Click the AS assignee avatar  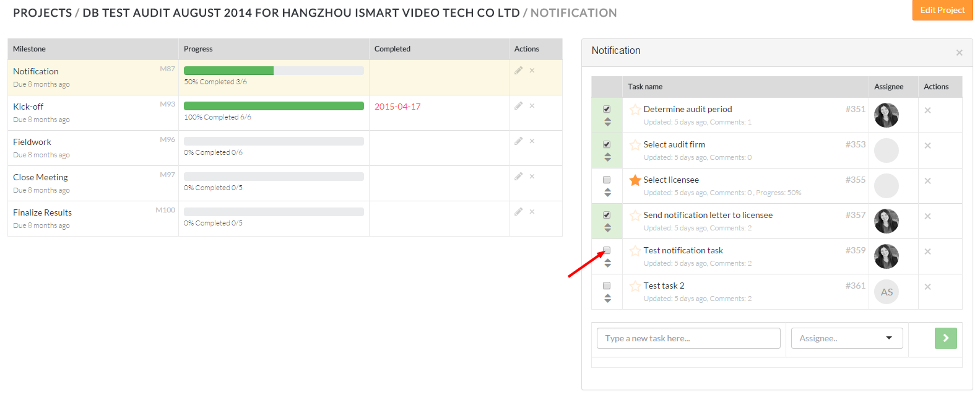click(887, 292)
